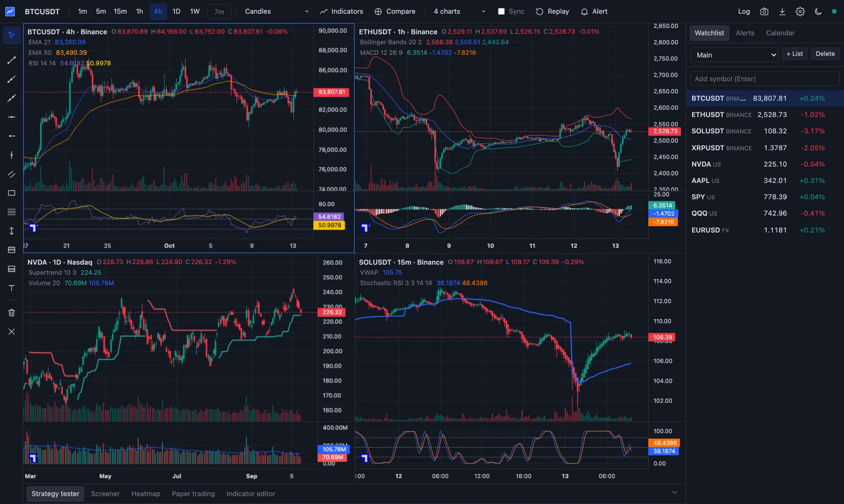Click the custom interval 7m field
The height and width of the screenshot is (504, 844).
pyautogui.click(x=219, y=12)
